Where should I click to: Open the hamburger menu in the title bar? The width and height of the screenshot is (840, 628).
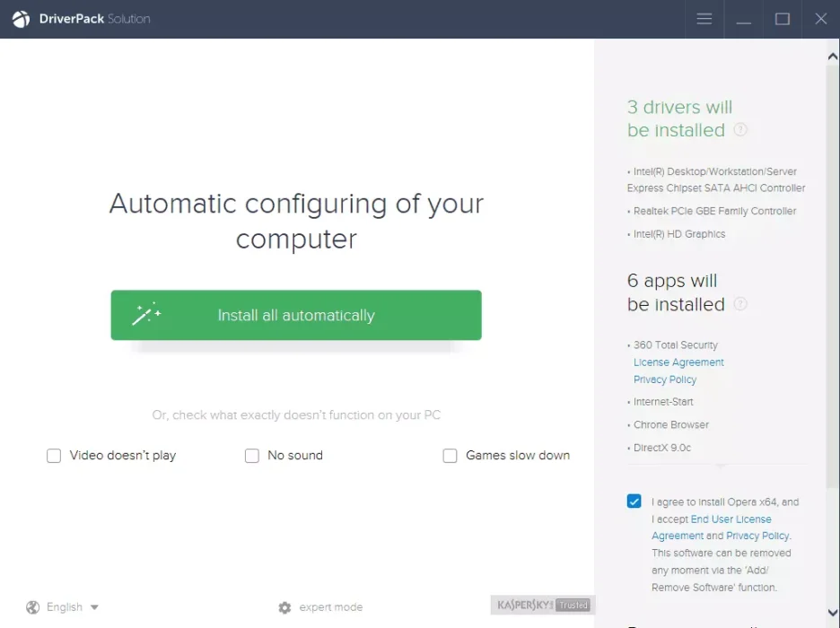704,19
